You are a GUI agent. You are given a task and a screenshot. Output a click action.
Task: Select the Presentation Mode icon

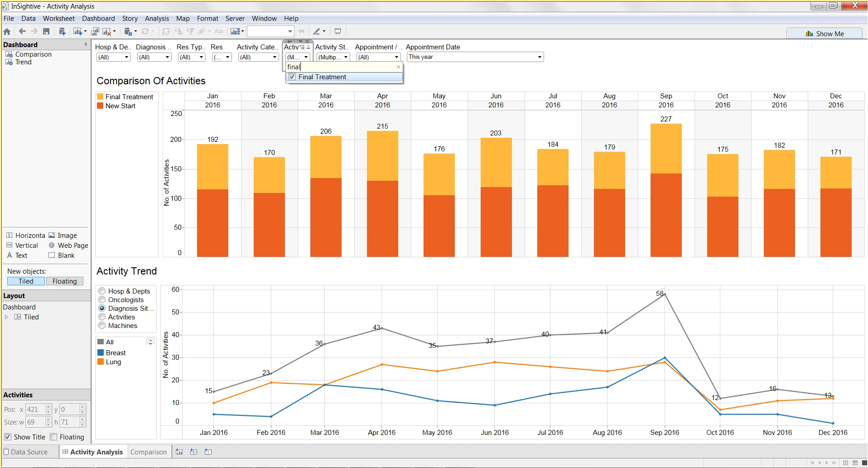pyautogui.click(x=338, y=31)
